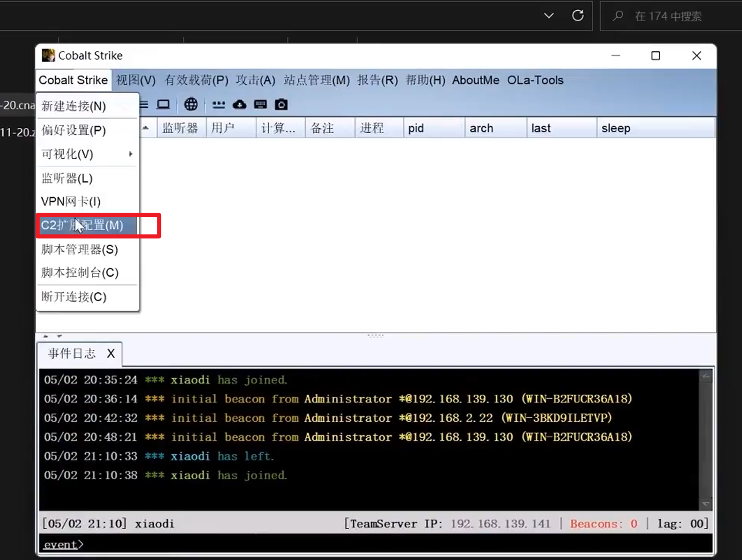Image resolution: width=742 pixels, height=560 pixels.
Task: Sort by the 进程 column header
Action: pos(379,128)
